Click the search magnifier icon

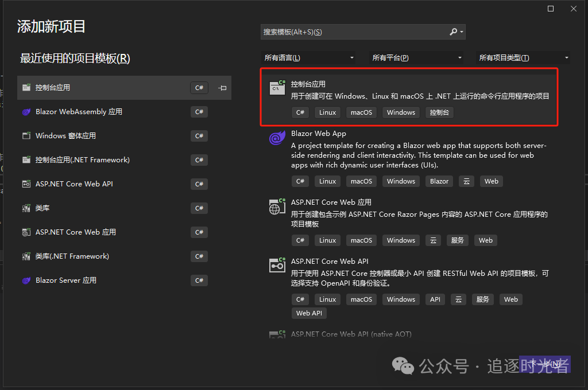pos(453,32)
